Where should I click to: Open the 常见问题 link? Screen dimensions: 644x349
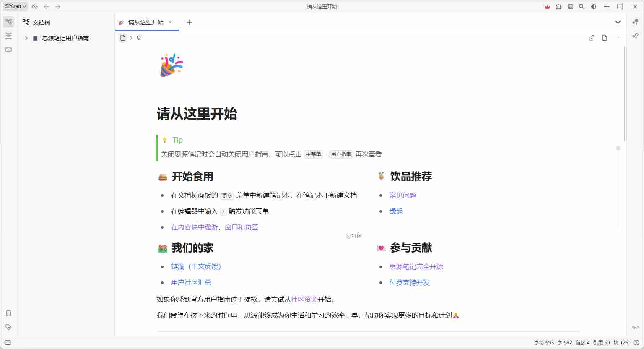(402, 195)
